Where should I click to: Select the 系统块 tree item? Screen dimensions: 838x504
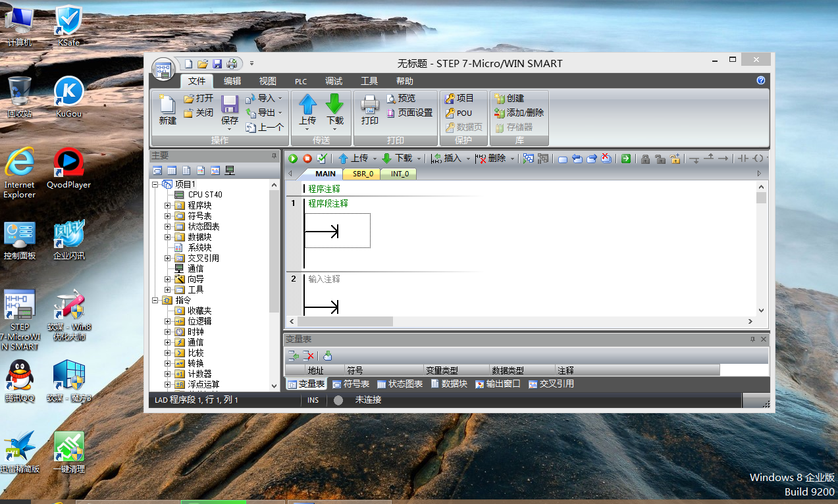pos(193,247)
